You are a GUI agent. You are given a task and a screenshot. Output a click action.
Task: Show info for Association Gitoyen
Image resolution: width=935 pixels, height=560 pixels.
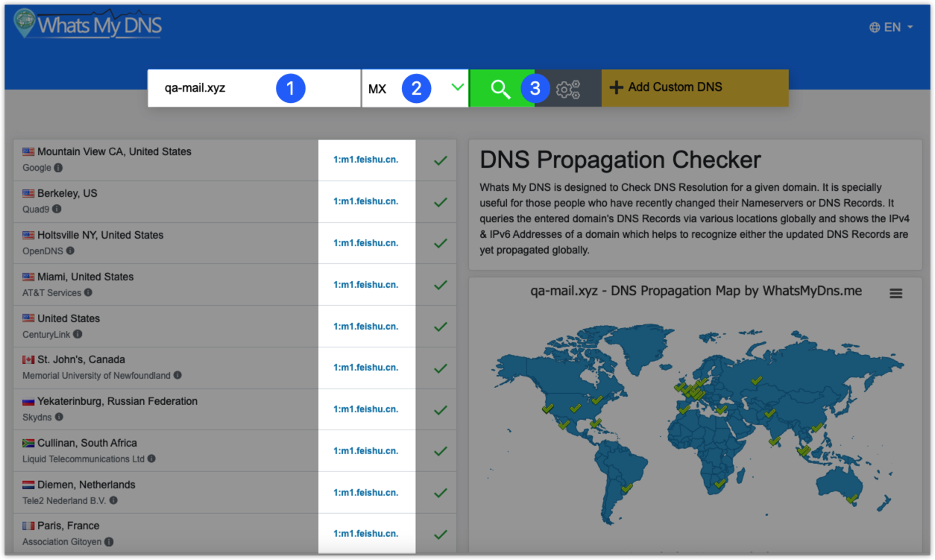[x=109, y=542]
